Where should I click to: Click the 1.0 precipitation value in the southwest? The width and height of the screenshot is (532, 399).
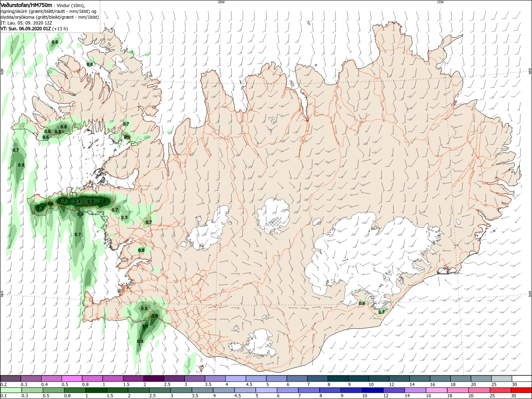click(155, 316)
